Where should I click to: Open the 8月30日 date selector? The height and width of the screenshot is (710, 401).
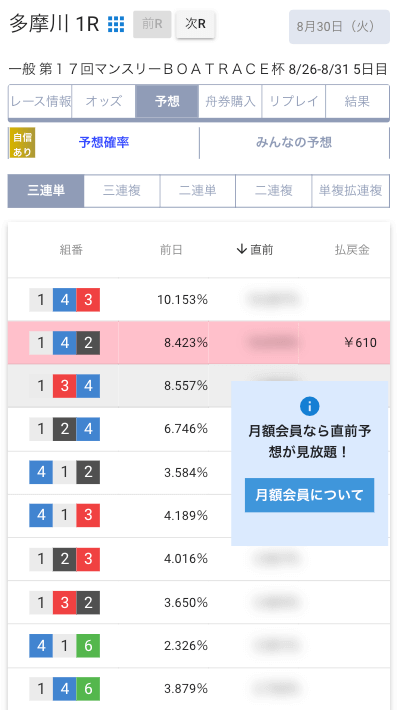[x=339, y=27]
